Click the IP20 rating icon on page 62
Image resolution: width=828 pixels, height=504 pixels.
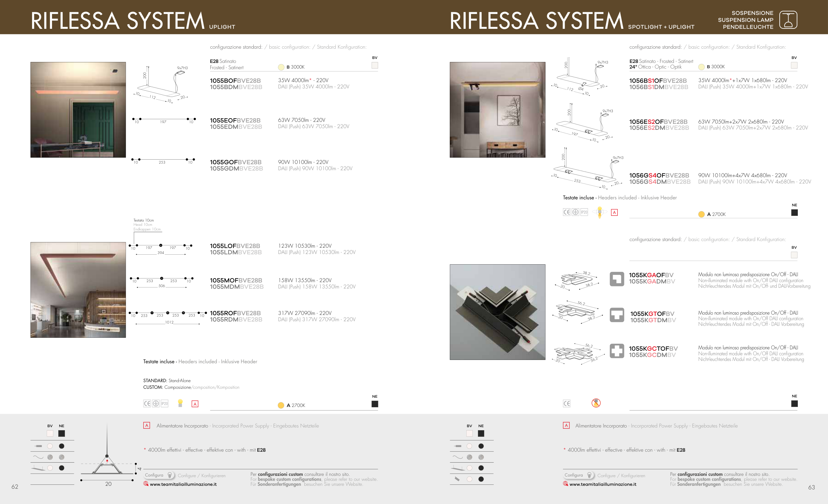point(164,404)
